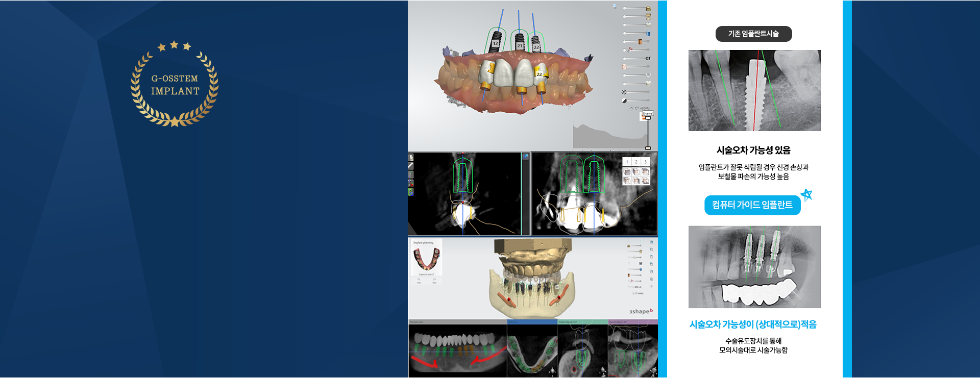The width and height of the screenshot is (980, 378).
Task: Select the Enamel threshold handle
Action: click(648, 118)
